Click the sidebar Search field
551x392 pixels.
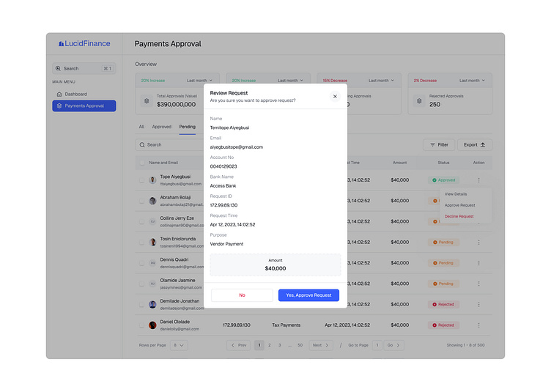click(x=83, y=68)
